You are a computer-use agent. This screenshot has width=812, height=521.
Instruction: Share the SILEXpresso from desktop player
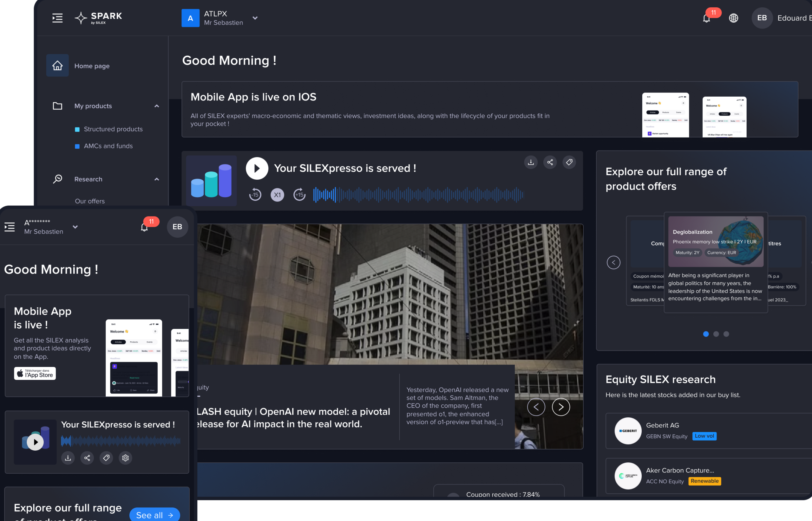point(550,162)
